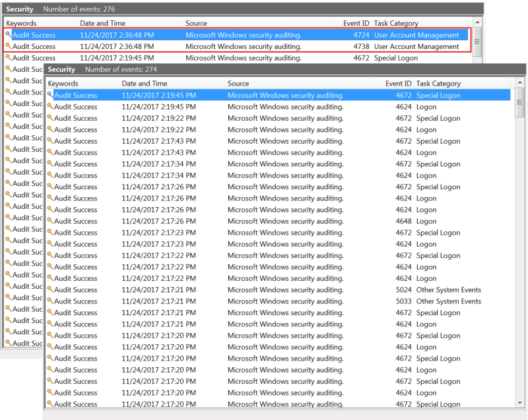The height and width of the screenshot is (420, 528).
Task: Select the 4648 Logon event row
Action: (x=278, y=222)
